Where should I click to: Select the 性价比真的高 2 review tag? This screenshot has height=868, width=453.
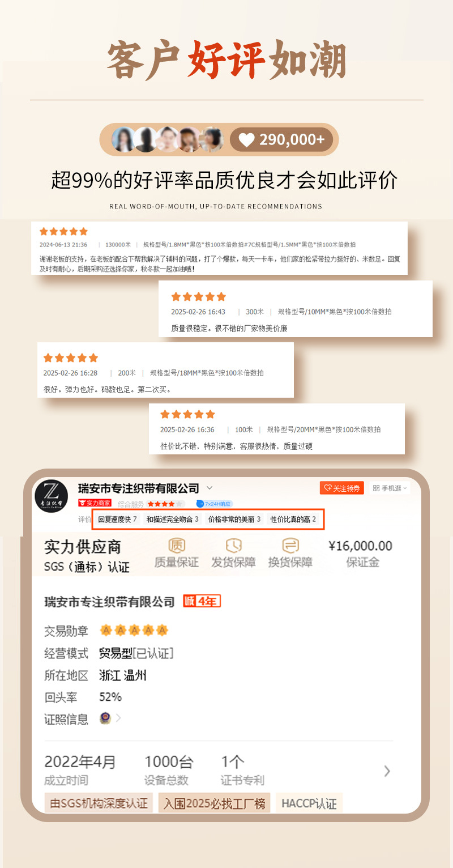[293, 519]
